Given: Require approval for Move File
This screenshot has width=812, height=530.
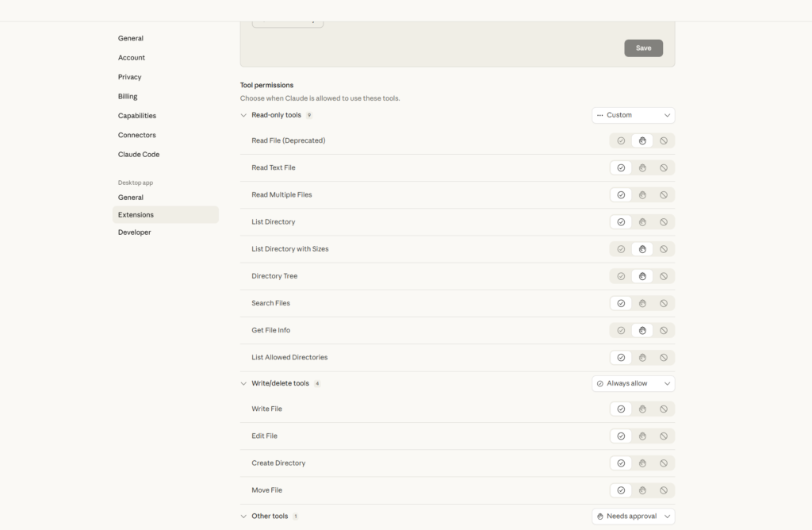Looking at the screenshot, I should click(x=642, y=490).
